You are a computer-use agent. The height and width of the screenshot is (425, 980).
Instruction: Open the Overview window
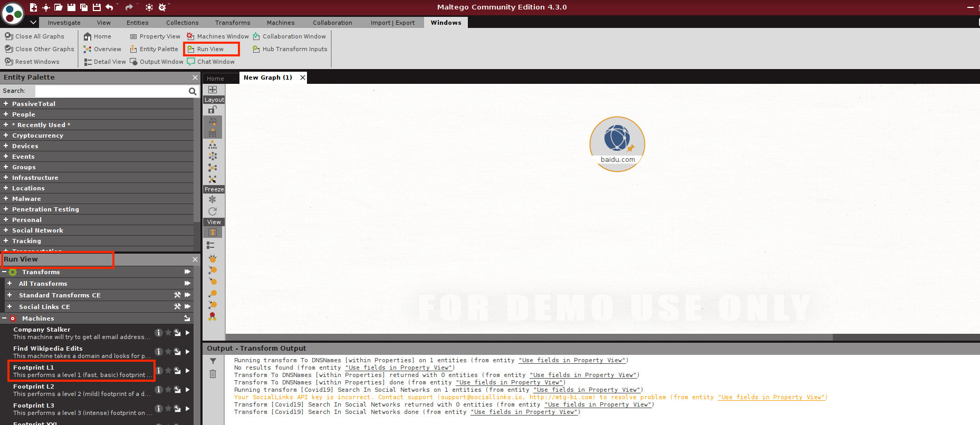click(x=102, y=49)
